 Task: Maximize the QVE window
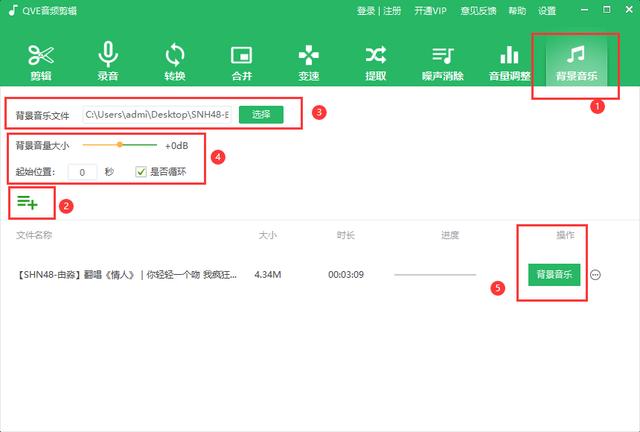coord(607,10)
